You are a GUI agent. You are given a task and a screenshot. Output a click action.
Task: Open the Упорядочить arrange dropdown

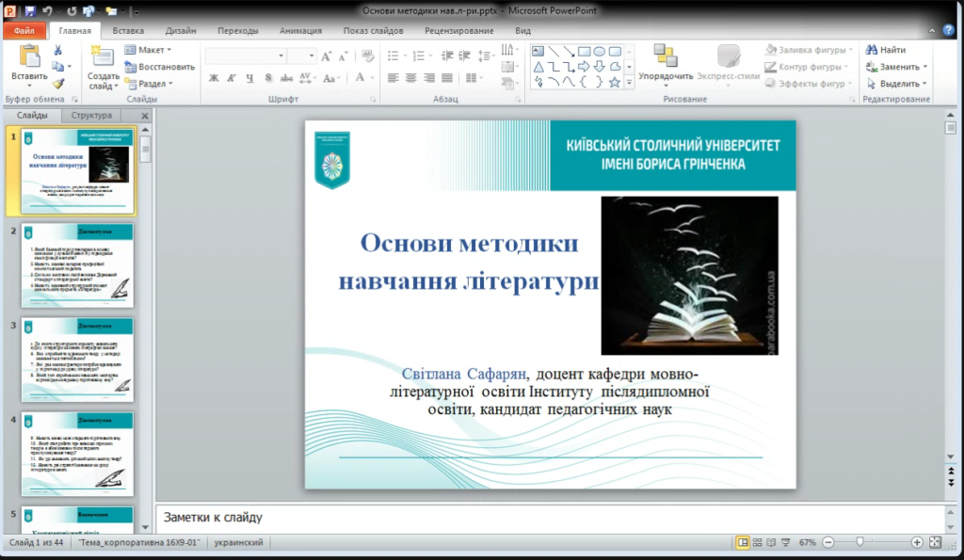(666, 76)
